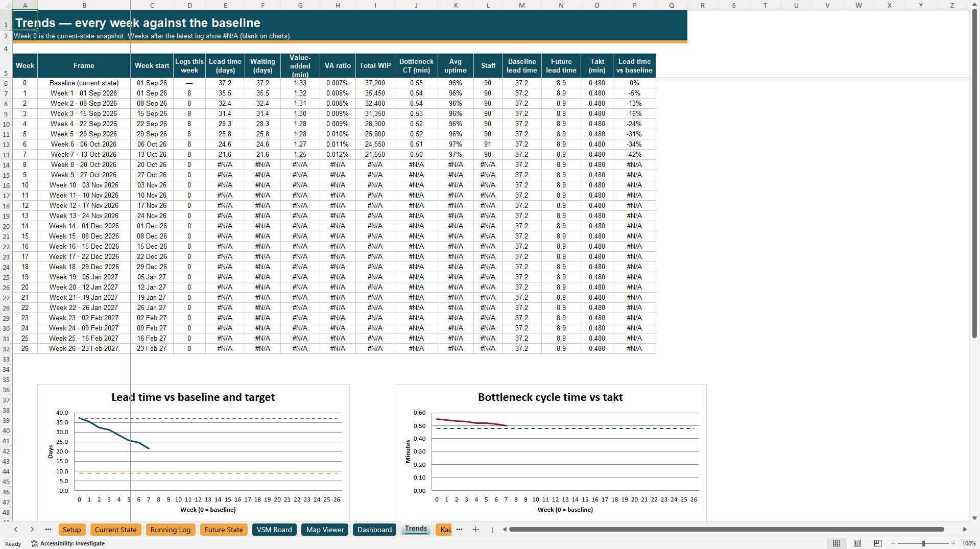Select the 'Lead time vs baseline and target' chart title
The image size is (980, 549).
click(193, 397)
